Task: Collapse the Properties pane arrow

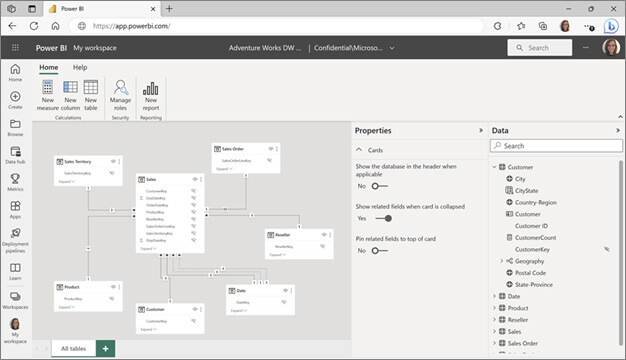Action: point(481,130)
